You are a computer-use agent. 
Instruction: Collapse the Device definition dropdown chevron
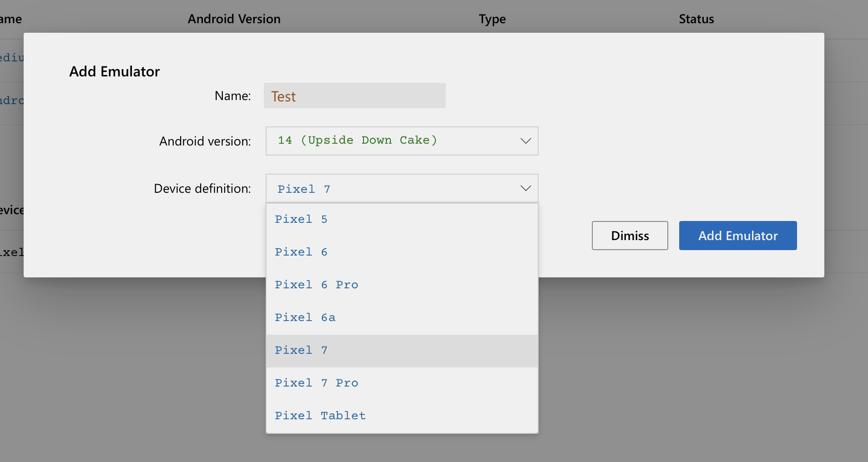525,188
